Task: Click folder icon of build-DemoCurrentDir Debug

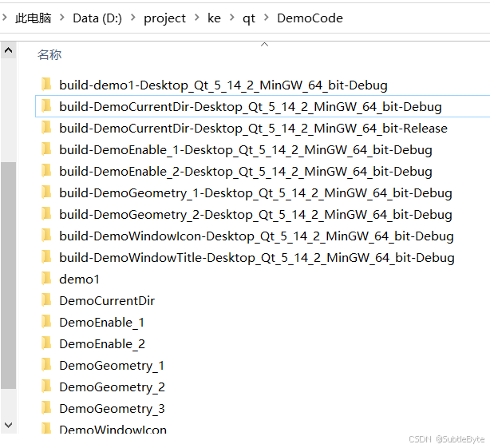Action: point(46,106)
